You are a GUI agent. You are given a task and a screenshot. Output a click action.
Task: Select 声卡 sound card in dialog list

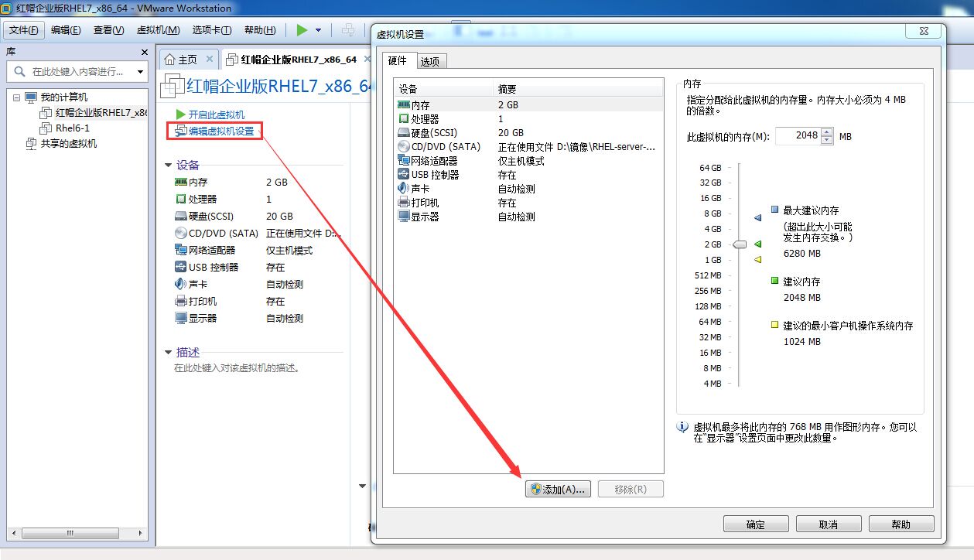421,189
